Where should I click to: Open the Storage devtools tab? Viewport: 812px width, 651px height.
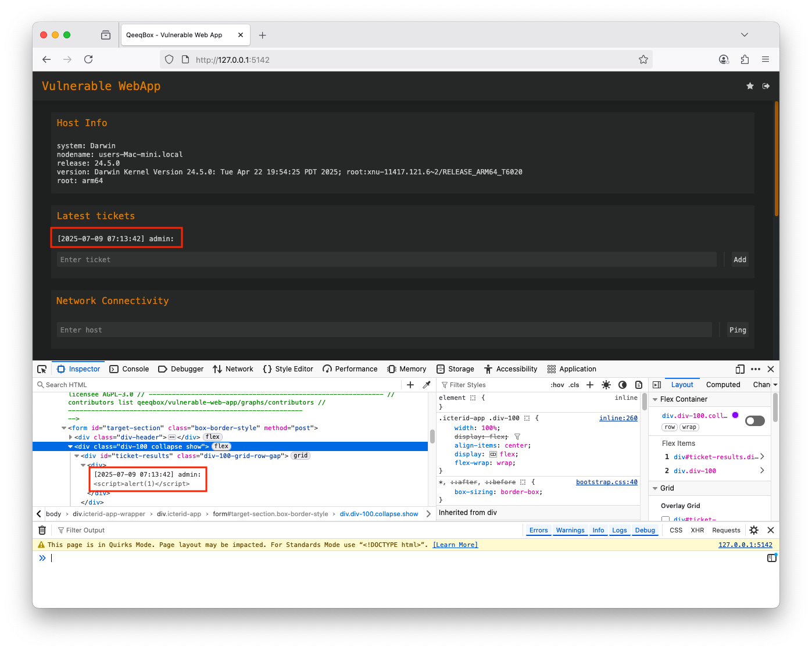(x=456, y=369)
